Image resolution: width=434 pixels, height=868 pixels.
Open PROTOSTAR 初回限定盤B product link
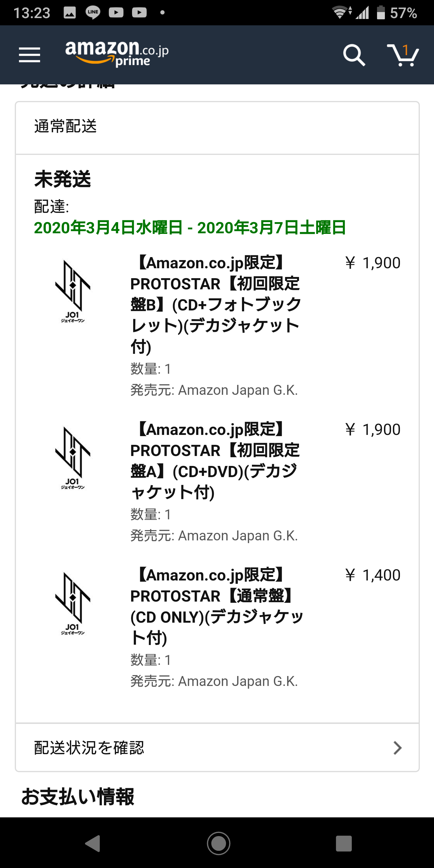tap(216, 304)
